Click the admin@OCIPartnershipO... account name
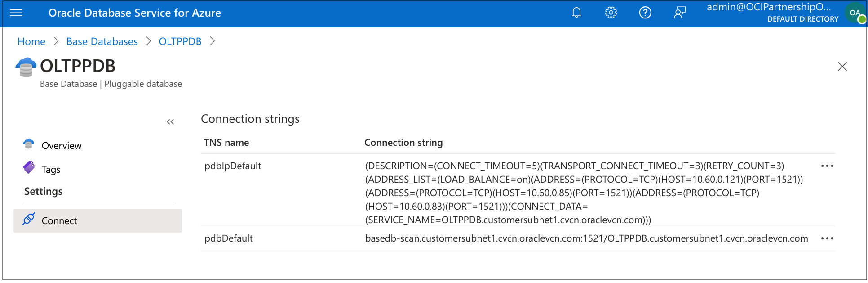This screenshot has height=283, width=868. pyautogui.click(x=769, y=7)
